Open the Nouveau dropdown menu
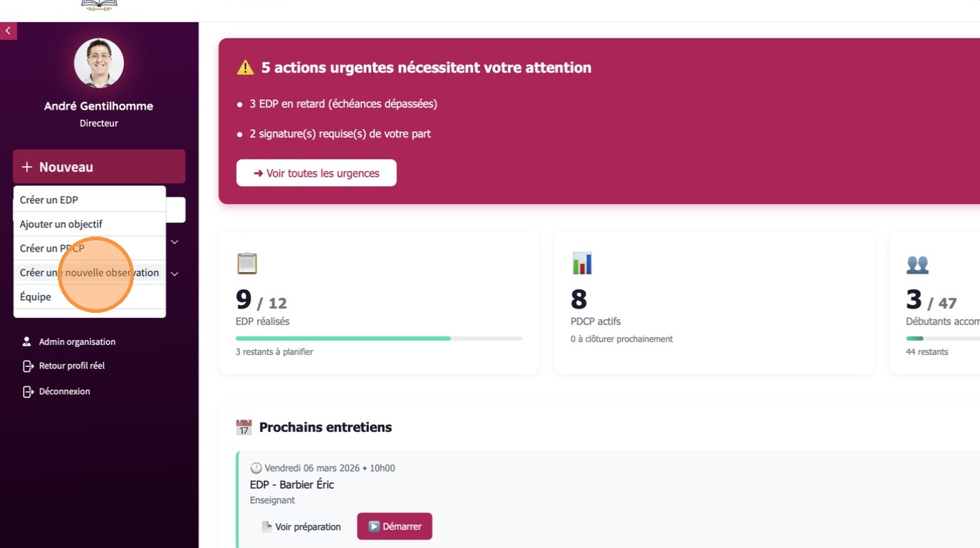The height and width of the screenshot is (548, 980). pos(99,167)
